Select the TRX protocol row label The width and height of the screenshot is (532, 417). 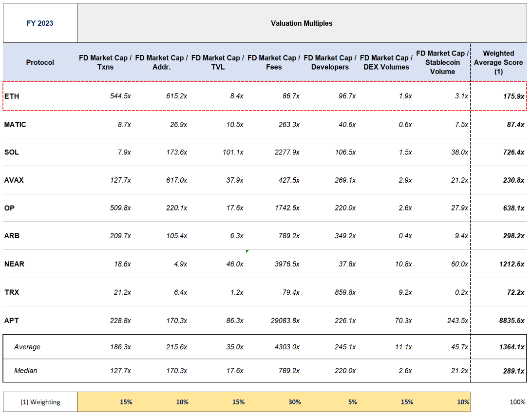coord(12,292)
